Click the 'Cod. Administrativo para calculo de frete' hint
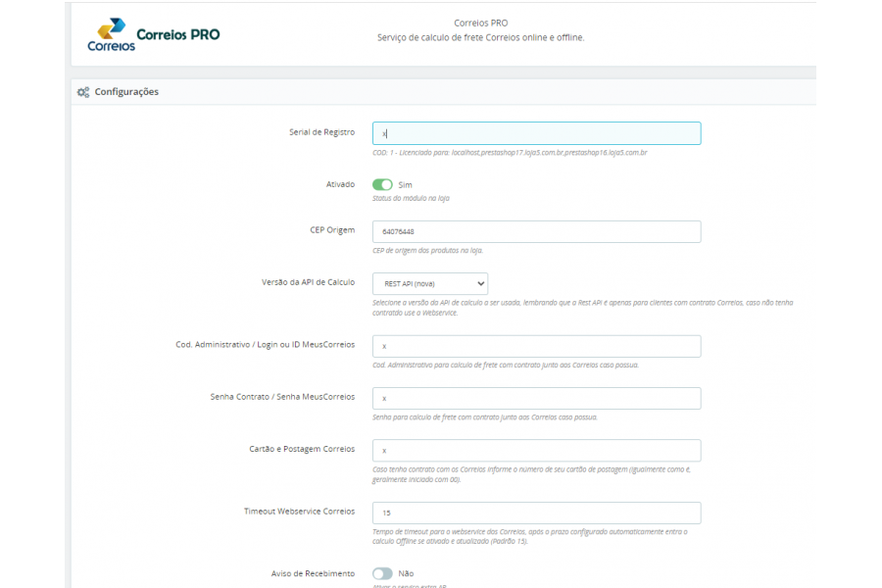882x588 pixels. point(506,366)
